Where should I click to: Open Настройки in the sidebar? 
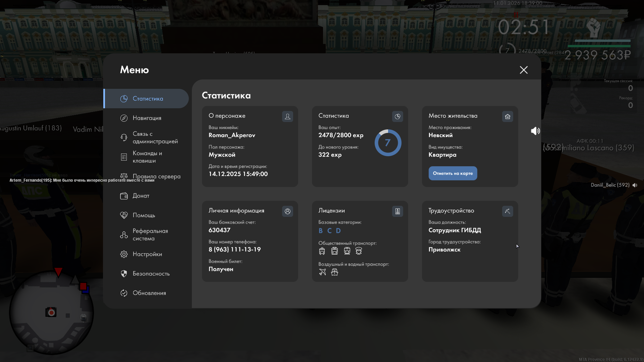point(147,254)
